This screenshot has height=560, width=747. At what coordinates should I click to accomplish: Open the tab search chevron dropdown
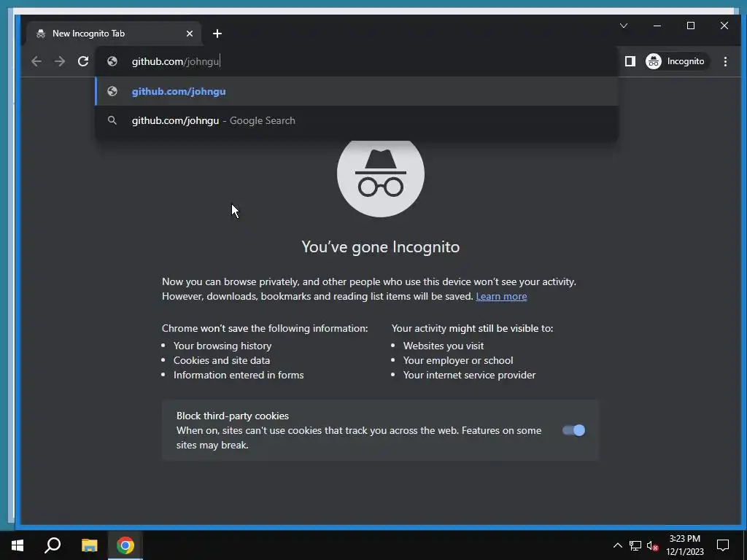(624, 26)
